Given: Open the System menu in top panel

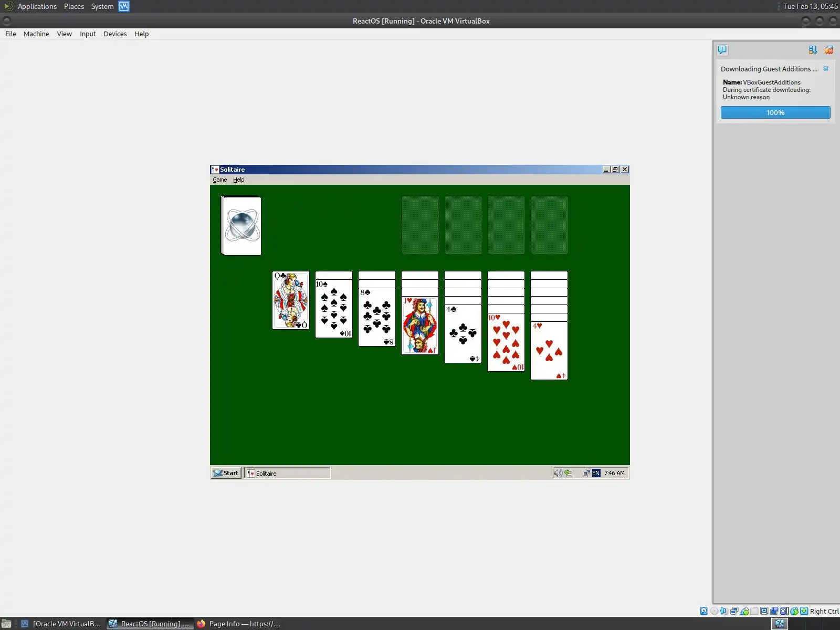Looking at the screenshot, I should 102,6.
